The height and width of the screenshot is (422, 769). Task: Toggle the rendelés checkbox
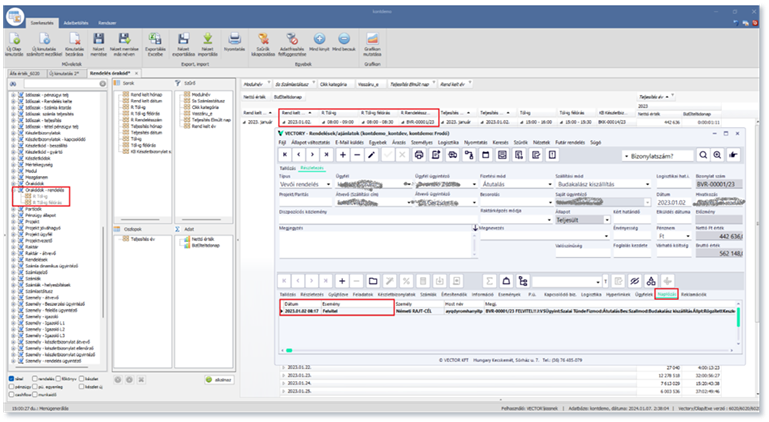click(x=32, y=380)
